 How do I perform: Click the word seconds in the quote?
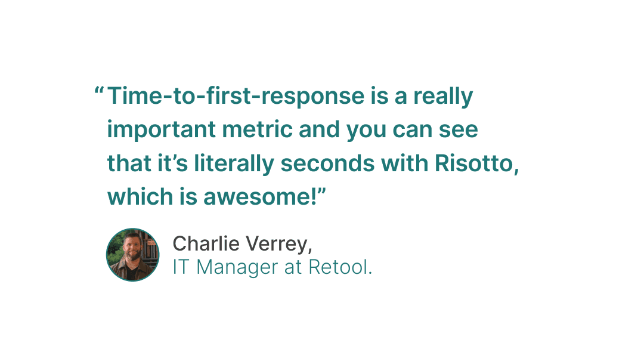click(327, 163)
